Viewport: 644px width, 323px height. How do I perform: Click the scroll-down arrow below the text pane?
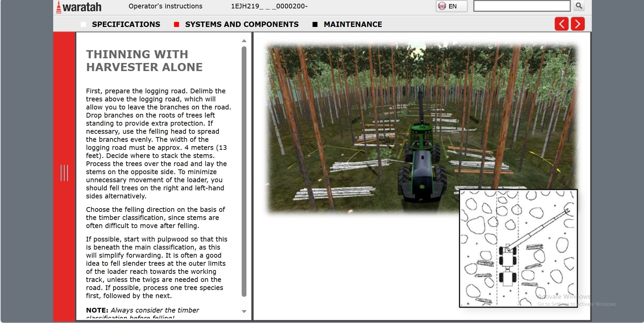click(244, 311)
